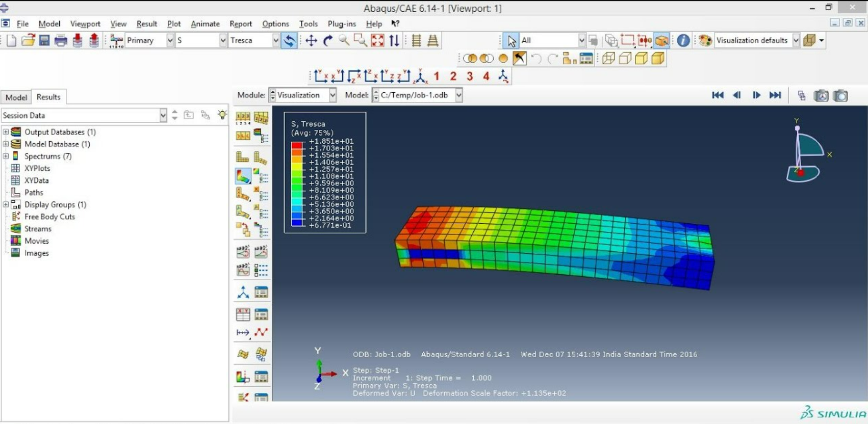868x424 pixels.
Task: Click the Plot Undeformed Shape icon
Action: pos(242,157)
